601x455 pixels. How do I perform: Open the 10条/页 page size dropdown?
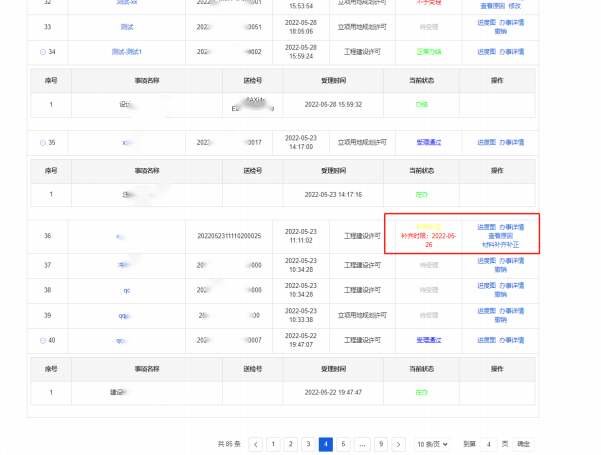[432, 443]
